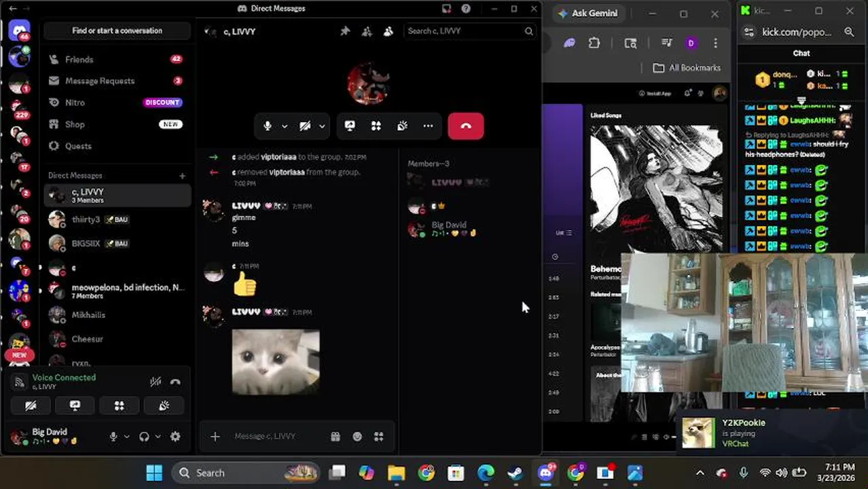Screen dimensions: 868x489
Task: Toggle camera button in bottom voice panel
Action: [x=31, y=405]
